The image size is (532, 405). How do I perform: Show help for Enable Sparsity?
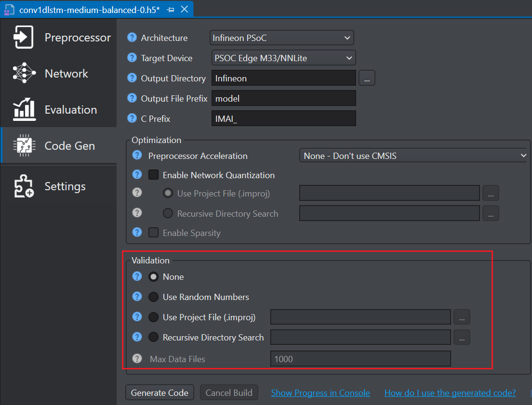pos(137,232)
